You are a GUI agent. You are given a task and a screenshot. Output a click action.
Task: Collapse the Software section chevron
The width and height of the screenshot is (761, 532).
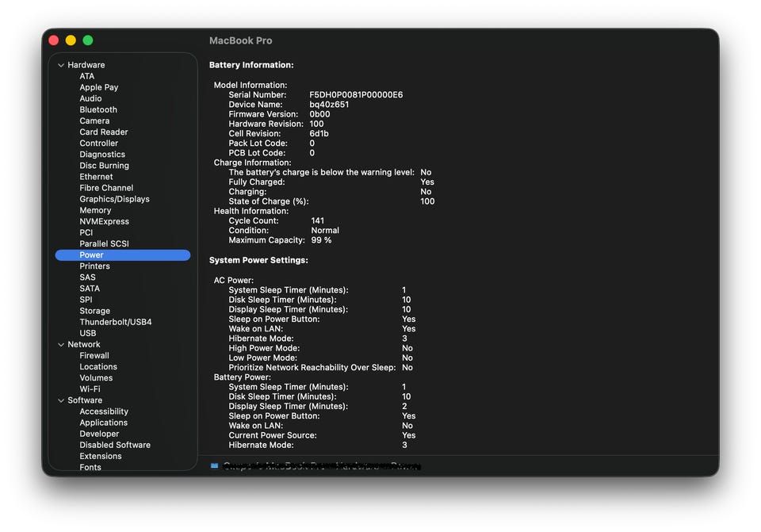[61, 400]
